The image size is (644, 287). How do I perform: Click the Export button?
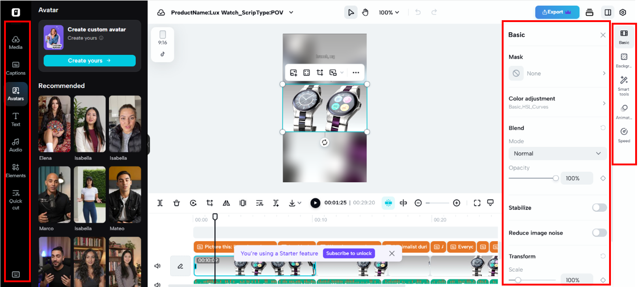557,12
